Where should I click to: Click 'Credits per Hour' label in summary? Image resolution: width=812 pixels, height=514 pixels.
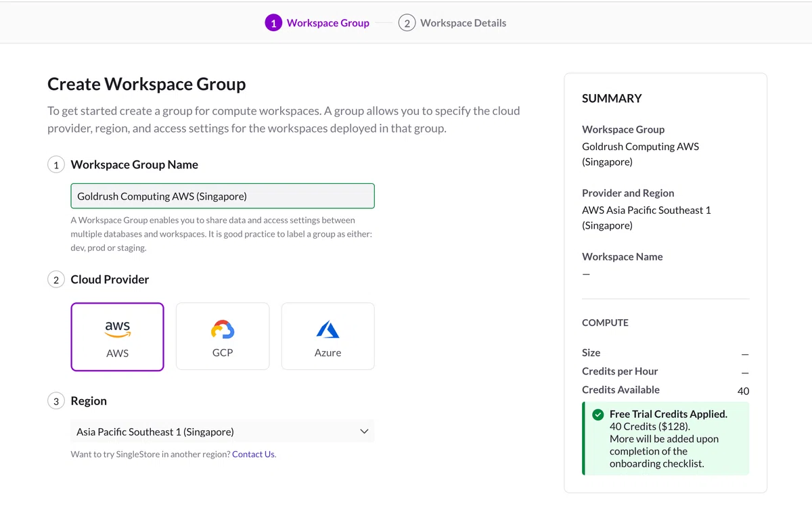(620, 371)
